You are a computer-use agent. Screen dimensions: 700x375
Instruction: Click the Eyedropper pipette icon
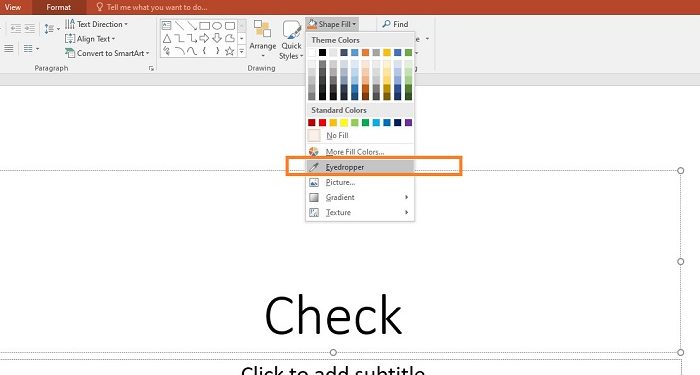314,167
